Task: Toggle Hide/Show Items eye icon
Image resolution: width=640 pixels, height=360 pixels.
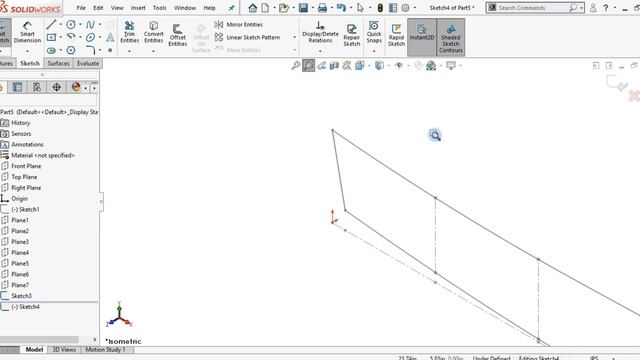Action: 399,65
